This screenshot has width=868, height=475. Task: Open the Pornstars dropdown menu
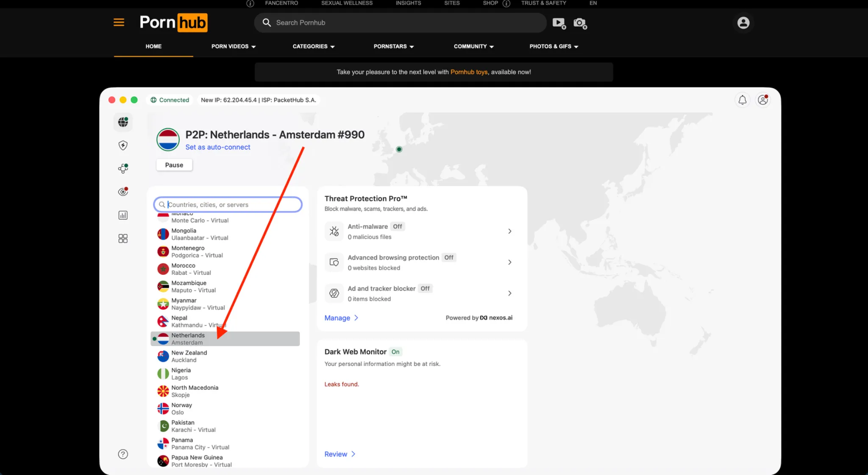(x=393, y=47)
